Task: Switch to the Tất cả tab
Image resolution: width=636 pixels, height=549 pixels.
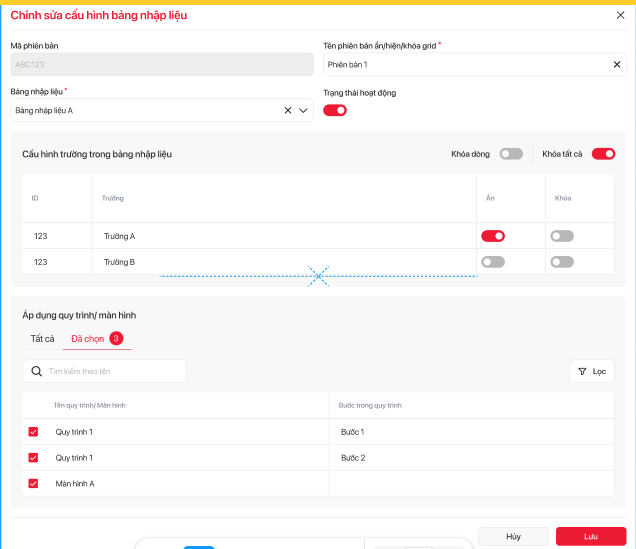Action: (x=42, y=339)
